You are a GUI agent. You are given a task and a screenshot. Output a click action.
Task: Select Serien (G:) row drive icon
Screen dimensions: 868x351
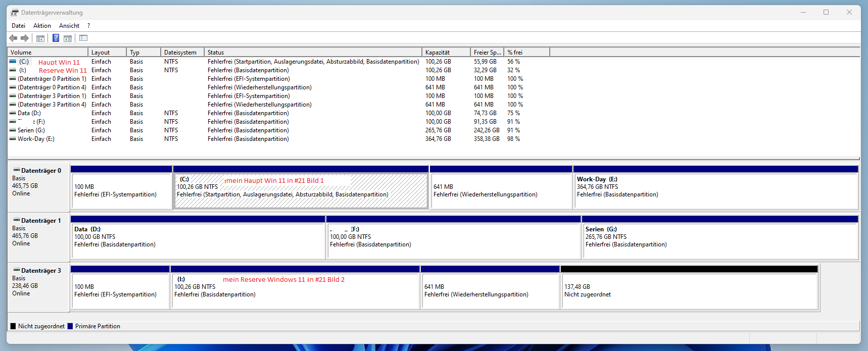coord(13,130)
